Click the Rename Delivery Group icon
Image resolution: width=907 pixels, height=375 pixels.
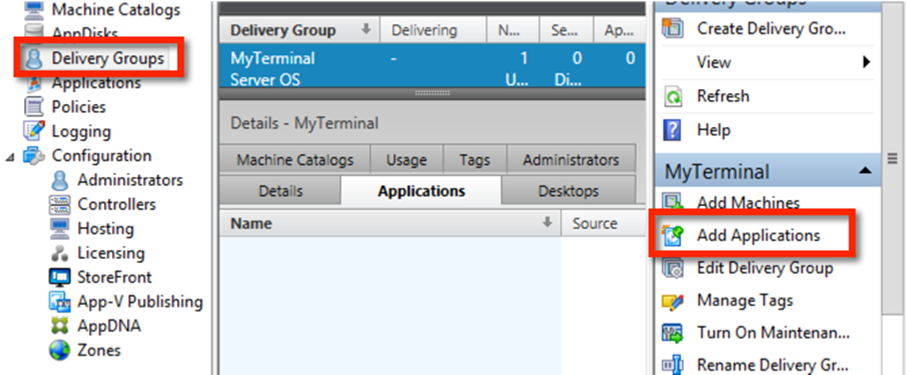[x=673, y=366]
